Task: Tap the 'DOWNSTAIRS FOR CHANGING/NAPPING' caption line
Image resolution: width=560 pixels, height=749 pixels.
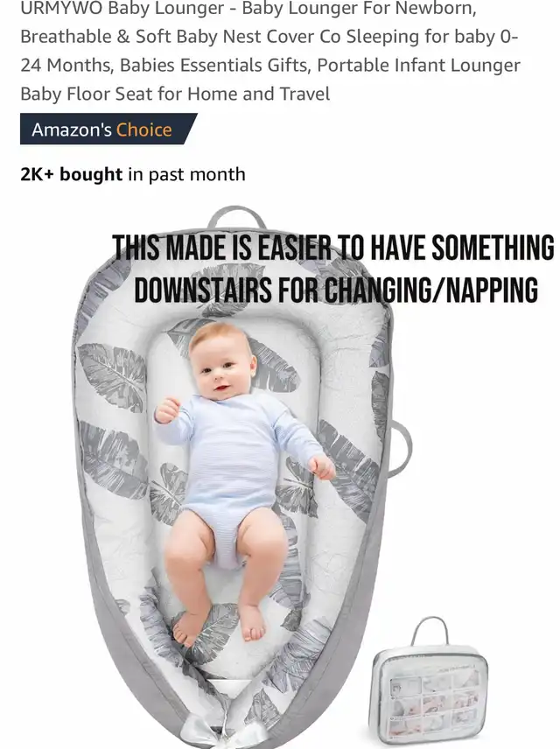Action: coord(336,290)
